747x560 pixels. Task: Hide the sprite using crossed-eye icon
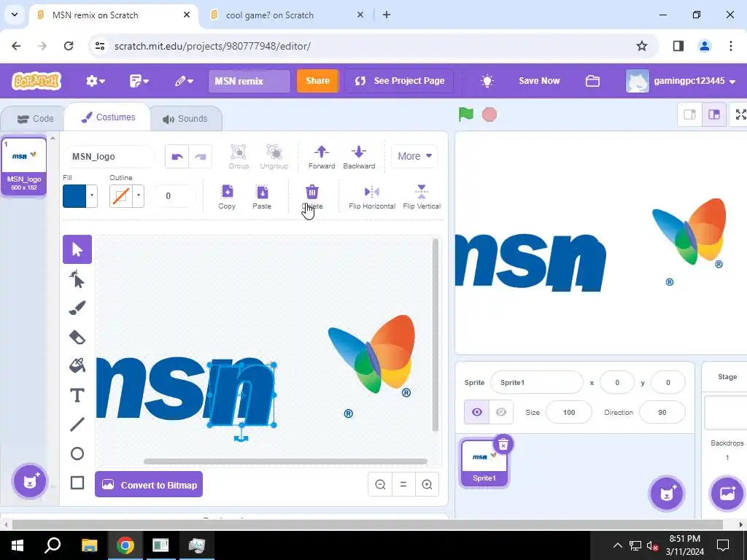(x=501, y=413)
